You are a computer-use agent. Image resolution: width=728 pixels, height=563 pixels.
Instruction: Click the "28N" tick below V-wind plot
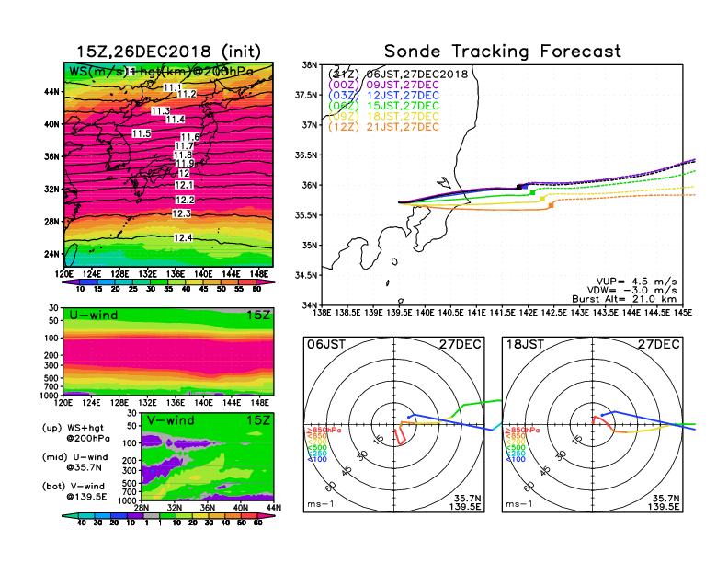tap(142, 508)
